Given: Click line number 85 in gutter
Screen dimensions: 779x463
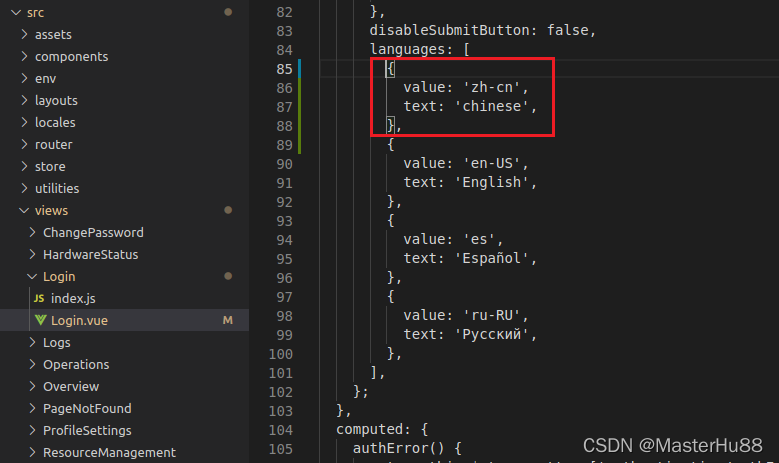Looking at the screenshot, I should [x=284, y=69].
